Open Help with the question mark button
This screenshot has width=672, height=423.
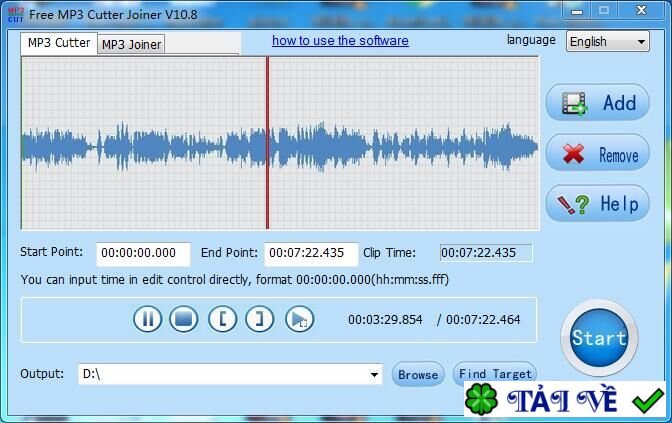[597, 204]
